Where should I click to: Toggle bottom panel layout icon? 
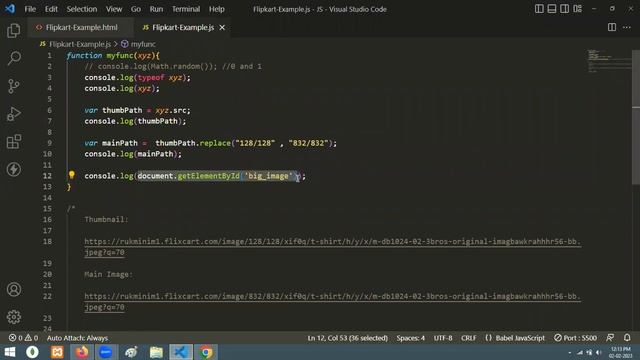pos(551,9)
